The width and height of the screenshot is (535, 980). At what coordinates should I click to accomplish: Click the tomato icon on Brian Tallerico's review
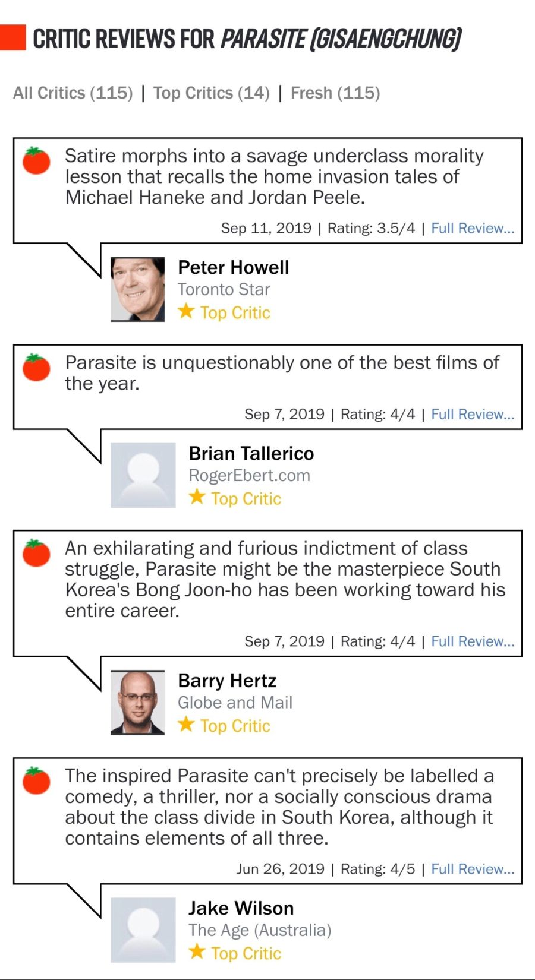click(36, 367)
